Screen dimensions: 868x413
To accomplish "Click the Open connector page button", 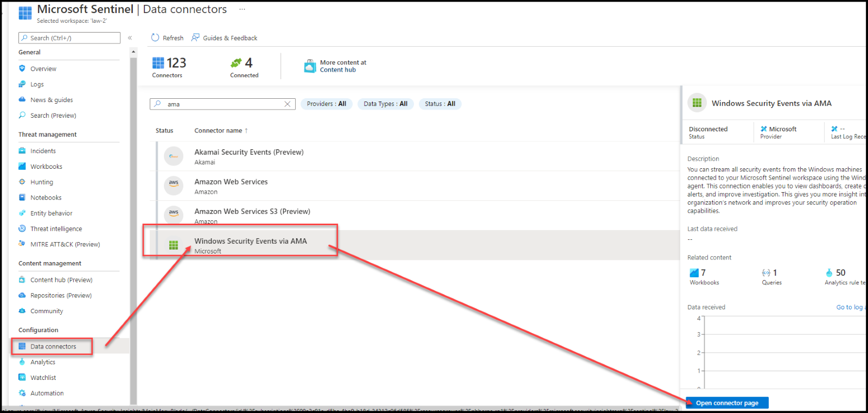I will pos(727,403).
